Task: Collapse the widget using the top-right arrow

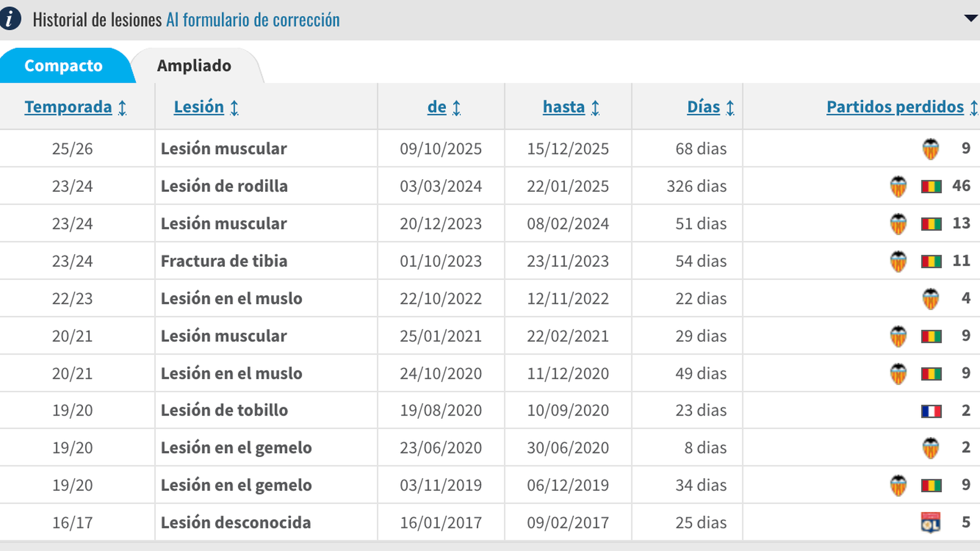Action: tap(970, 18)
